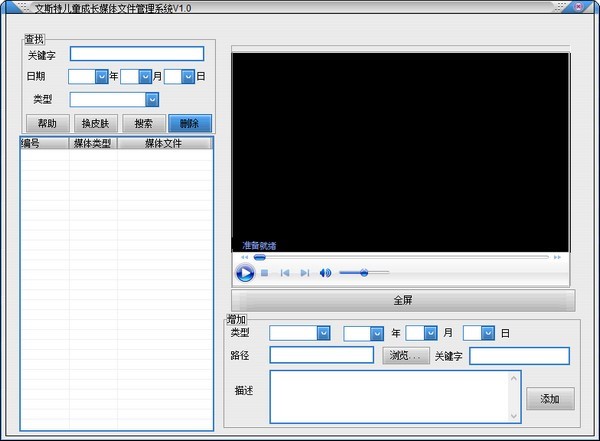This screenshot has width=600, height=441.
Task: Click the fast-forward icon right of seek bar
Action: (x=557, y=257)
